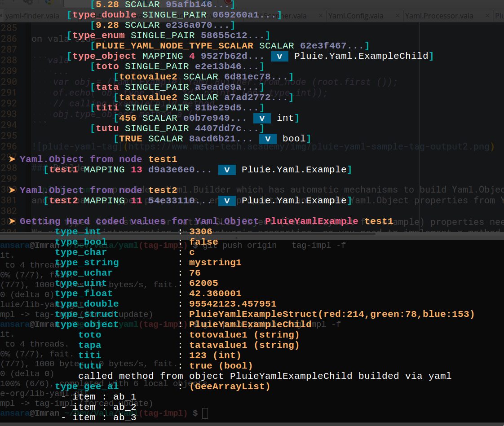Click the 'type_enum' key in the output
Viewport: 504px width, 426px height.
click(98, 35)
